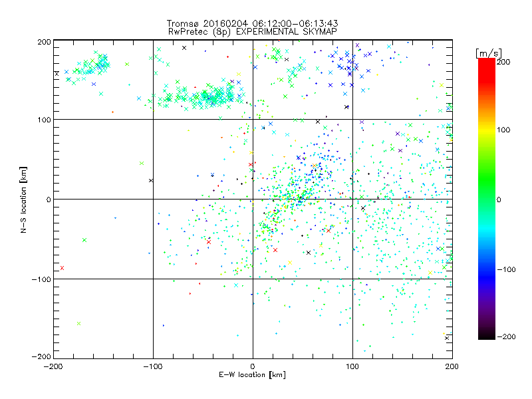Image resolution: width=532 pixels, height=399 pixels.
Task: Click the y-axis 200 tick label
Action: click(44, 42)
